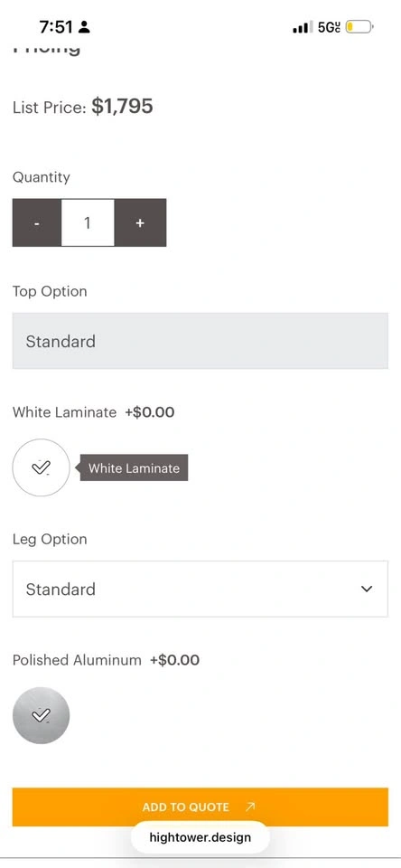Expand the Leg Option Standard dropdown
This screenshot has height=868, width=401.
coord(200,589)
